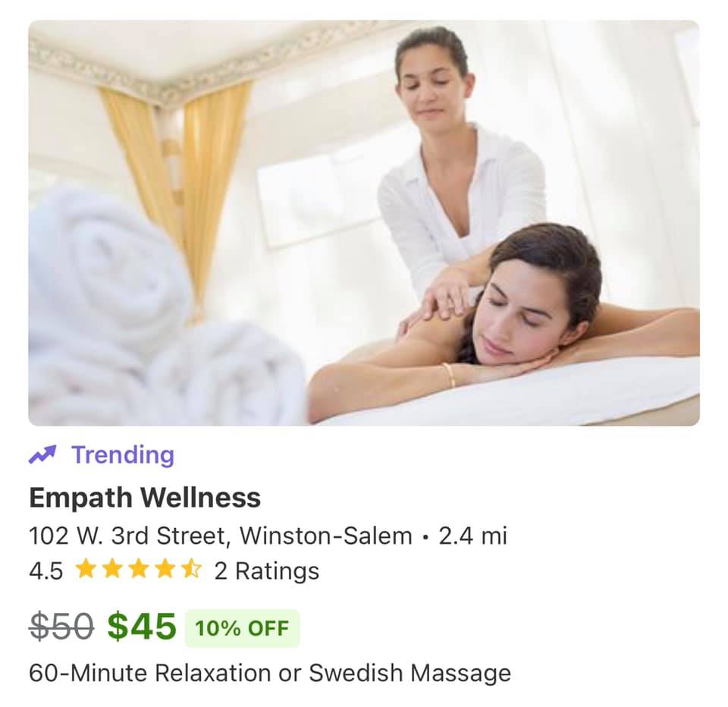Viewport: 728px width, 707px height.
Task: Select the first gold rating star
Action: click(86, 569)
